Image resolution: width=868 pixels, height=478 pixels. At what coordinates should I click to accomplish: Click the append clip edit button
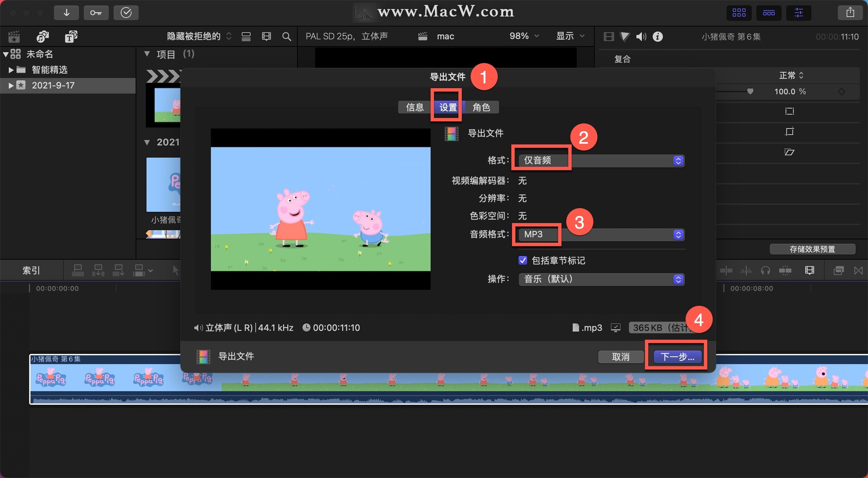[118, 270]
